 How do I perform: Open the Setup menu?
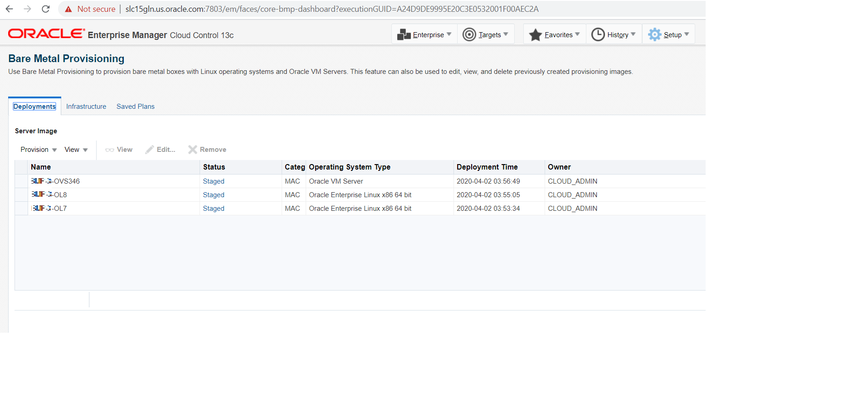(668, 34)
